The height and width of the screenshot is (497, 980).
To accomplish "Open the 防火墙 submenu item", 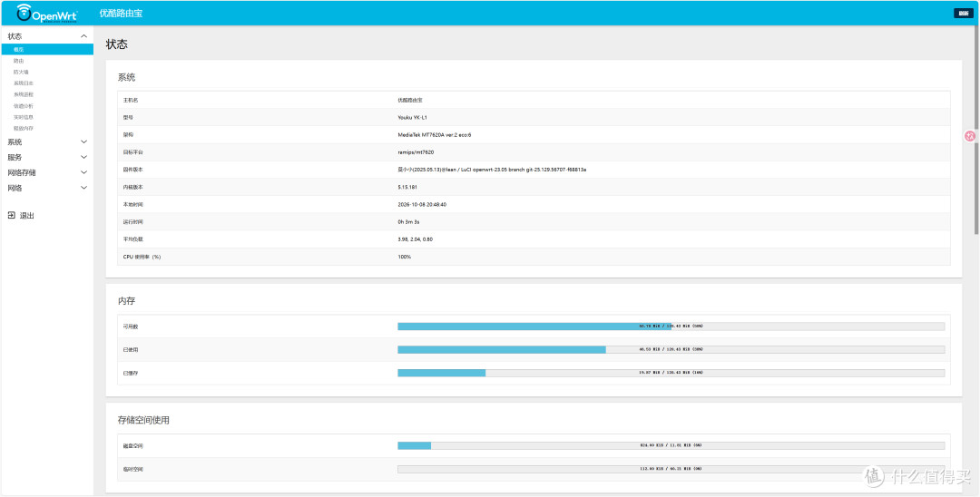I will (x=21, y=72).
